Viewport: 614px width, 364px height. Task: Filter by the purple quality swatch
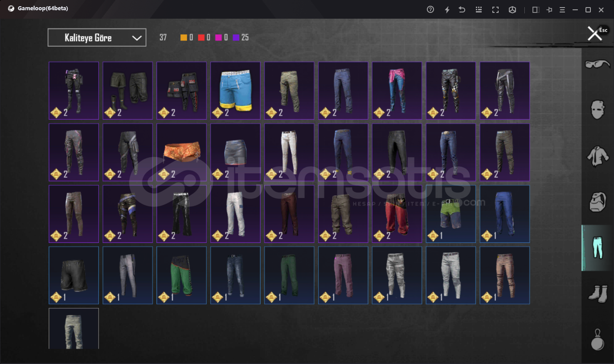click(x=236, y=38)
